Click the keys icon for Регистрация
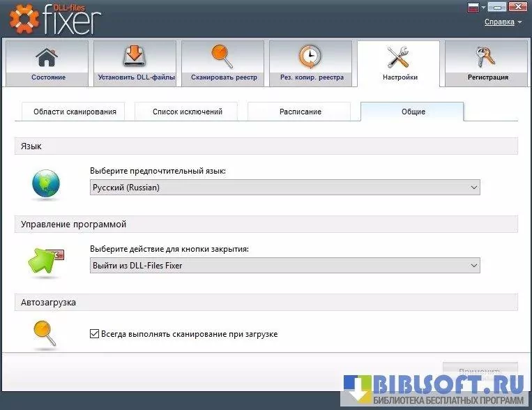Image resolution: width=532 pixels, height=410 pixels. pos(485,57)
